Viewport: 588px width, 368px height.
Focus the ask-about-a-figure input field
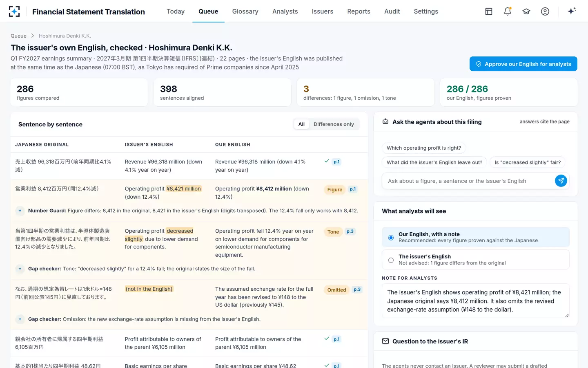[x=469, y=181]
